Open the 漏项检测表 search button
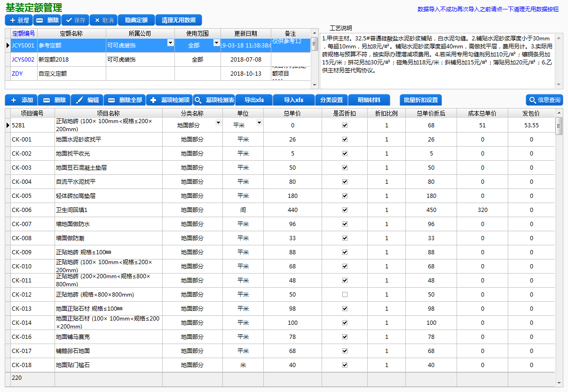The image size is (568, 392). tap(214, 100)
